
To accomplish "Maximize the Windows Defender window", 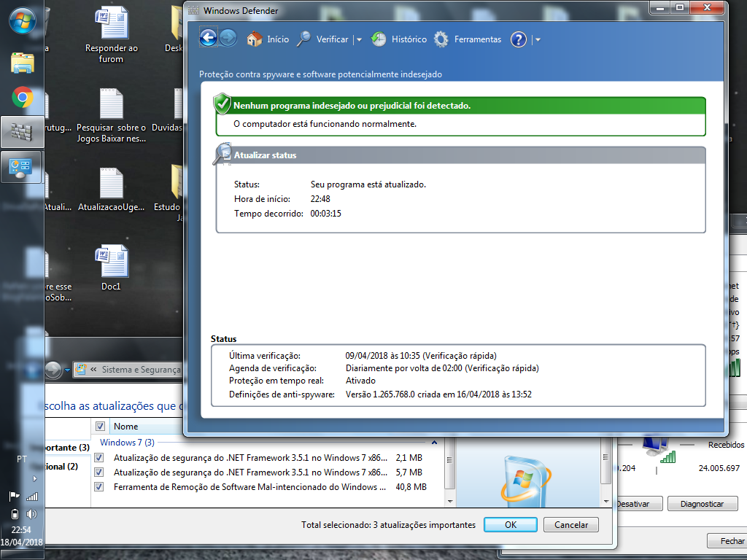I will 680,7.
